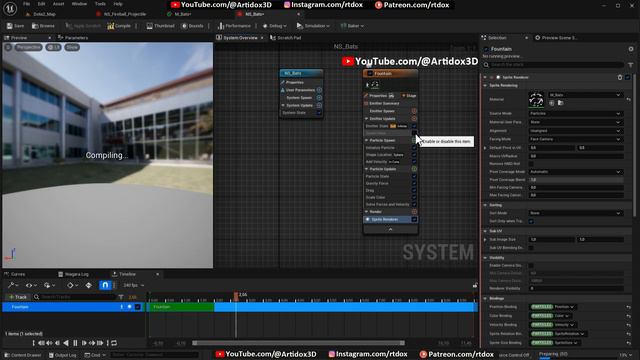Toggle the Fountain emitter enabled checkbox in header

click(369, 73)
